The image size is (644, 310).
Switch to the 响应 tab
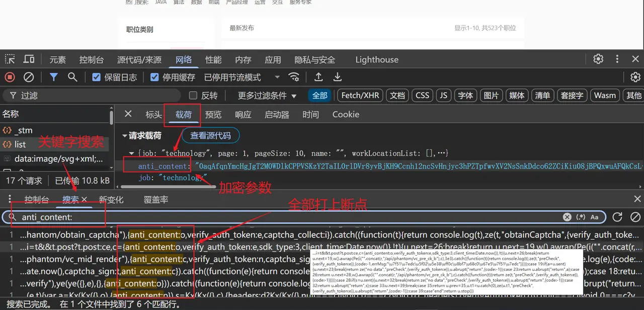click(243, 114)
